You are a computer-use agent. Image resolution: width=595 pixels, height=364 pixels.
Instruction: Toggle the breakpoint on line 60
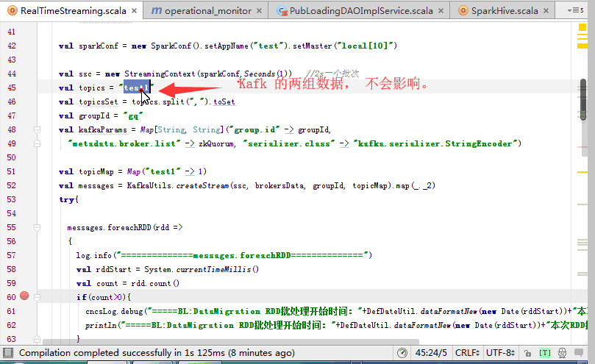coord(24,296)
